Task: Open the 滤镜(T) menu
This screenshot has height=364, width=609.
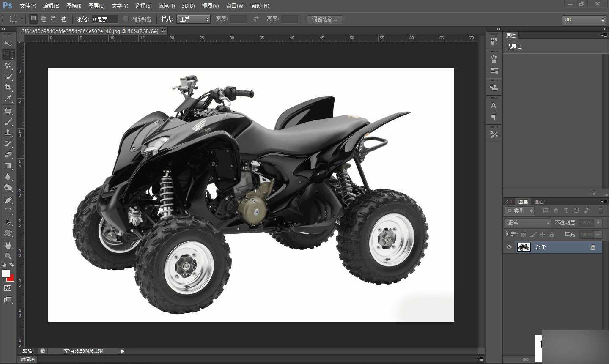Action: coord(166,6)
